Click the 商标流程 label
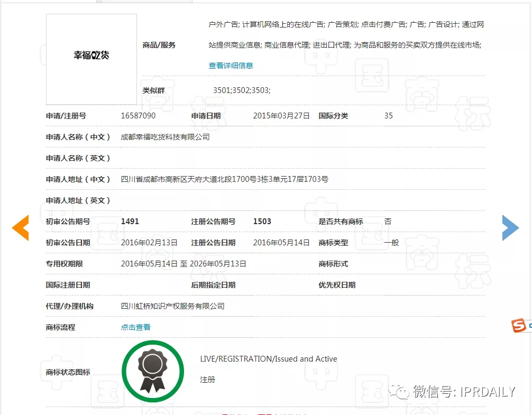Viewport: 532px width, 415px height. [60, 327]
